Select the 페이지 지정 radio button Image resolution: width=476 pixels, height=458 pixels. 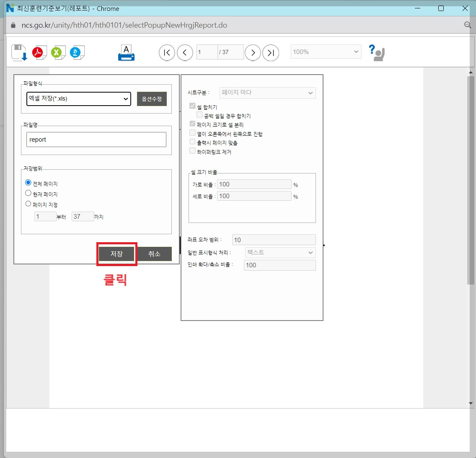[28, 204]
